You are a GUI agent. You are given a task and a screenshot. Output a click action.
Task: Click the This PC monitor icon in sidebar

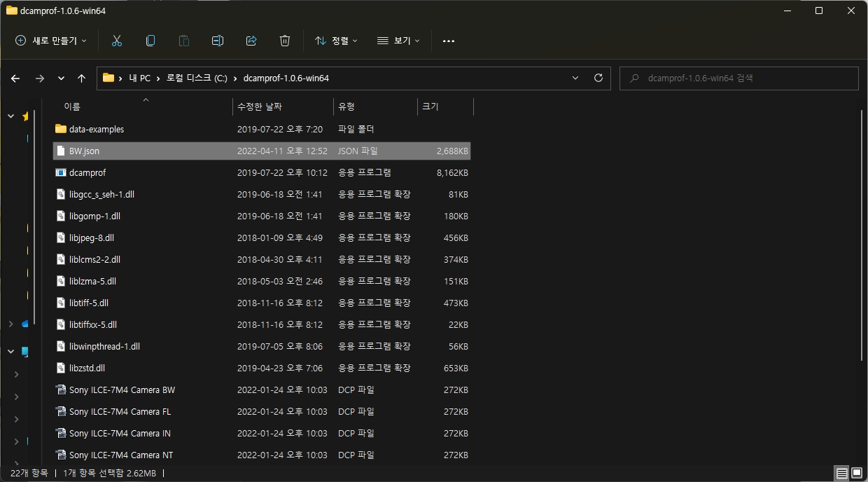point(26,352)
